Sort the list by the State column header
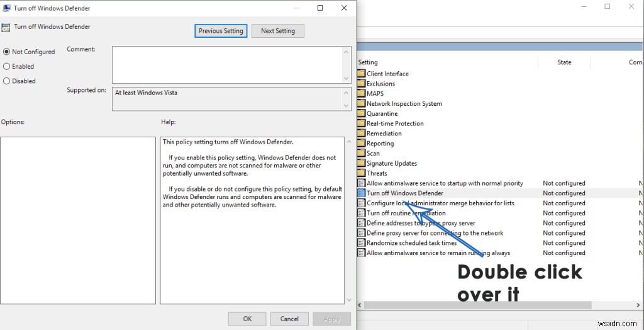This screenshot has height=330, width=644. point(564,62)
